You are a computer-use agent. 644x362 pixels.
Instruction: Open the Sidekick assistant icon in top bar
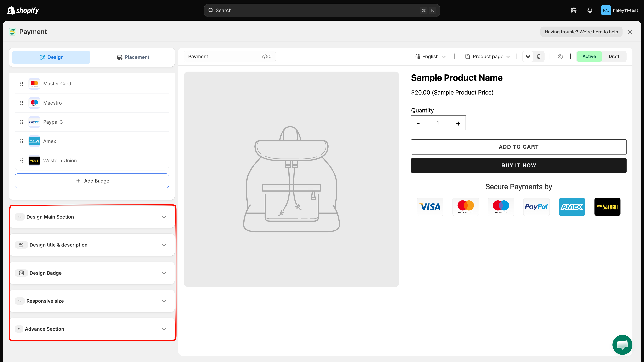pos(574,10)
